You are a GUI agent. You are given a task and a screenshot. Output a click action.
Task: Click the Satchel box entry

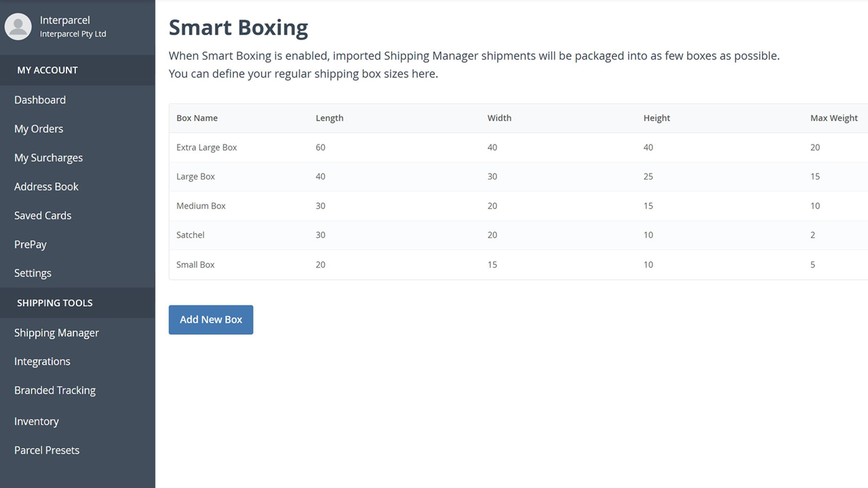click(x=190, y=235)
